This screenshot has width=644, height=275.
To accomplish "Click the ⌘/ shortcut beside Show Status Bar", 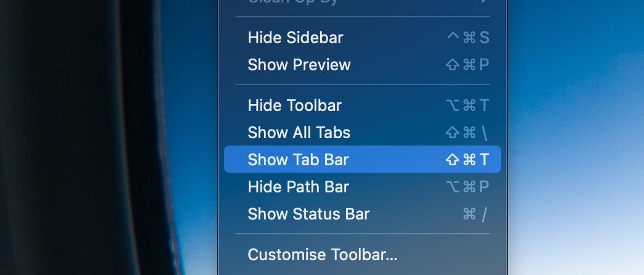I will 475,214.
